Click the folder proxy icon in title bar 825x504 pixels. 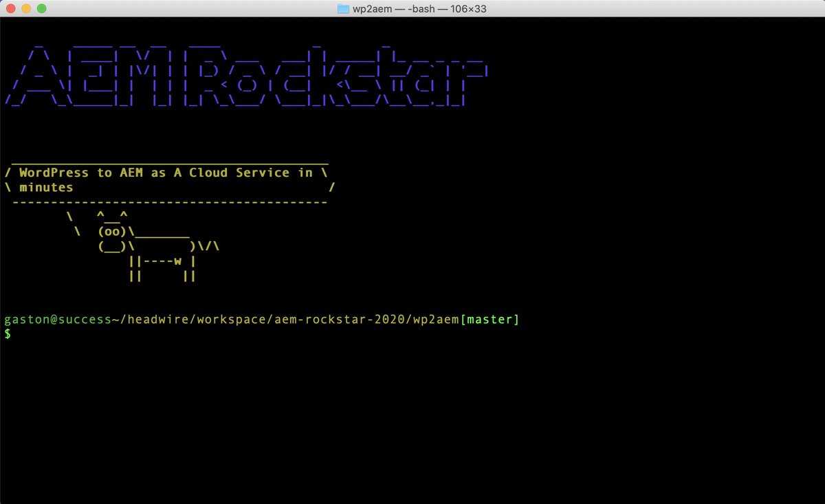tap(344, 9)
